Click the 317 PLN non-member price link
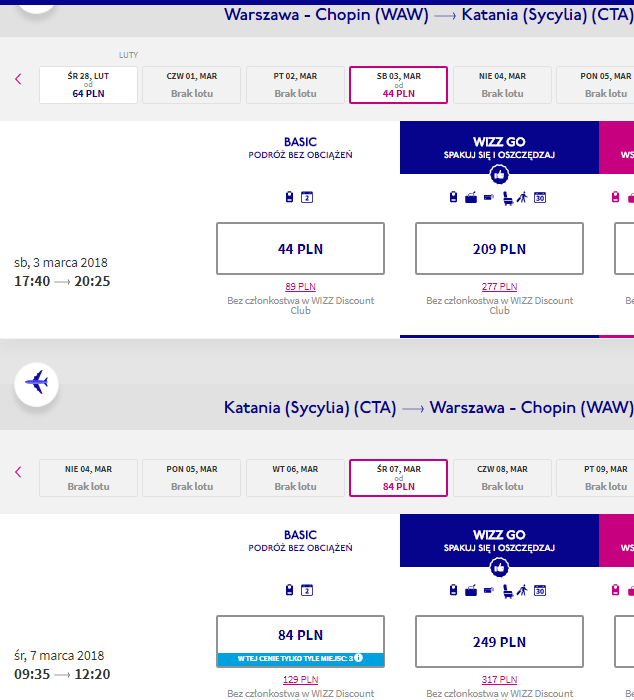Screen dimensions: 634x700 499,679
